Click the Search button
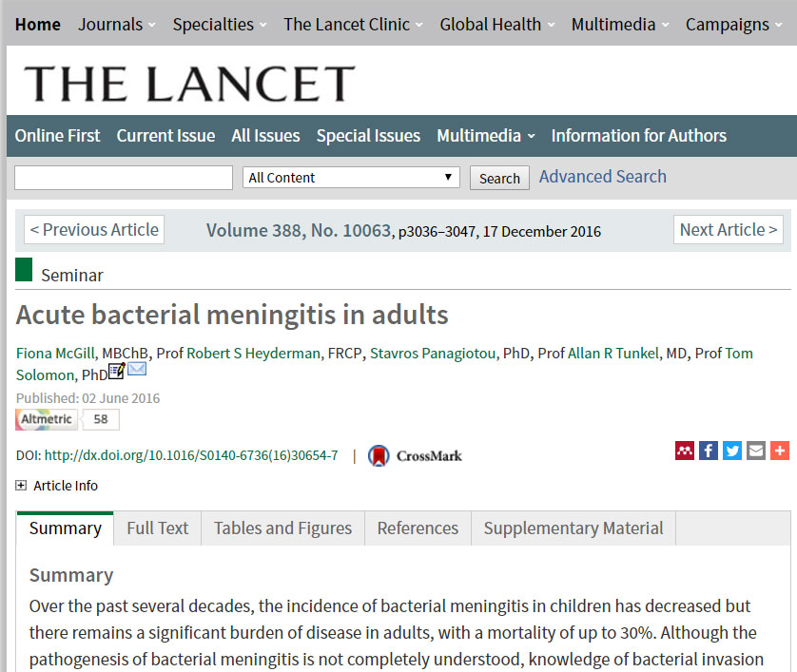The image size is (797, 672). coord(499,178)
